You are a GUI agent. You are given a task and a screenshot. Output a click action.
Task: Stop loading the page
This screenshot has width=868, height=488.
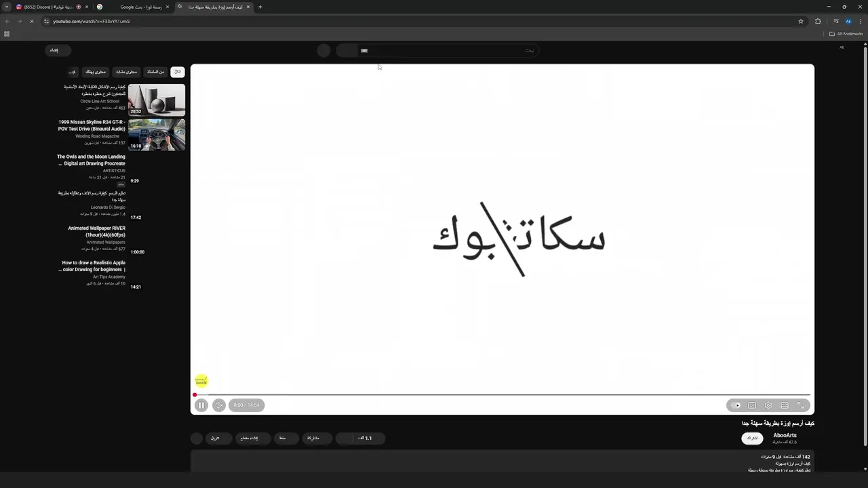tap(32, 21)
